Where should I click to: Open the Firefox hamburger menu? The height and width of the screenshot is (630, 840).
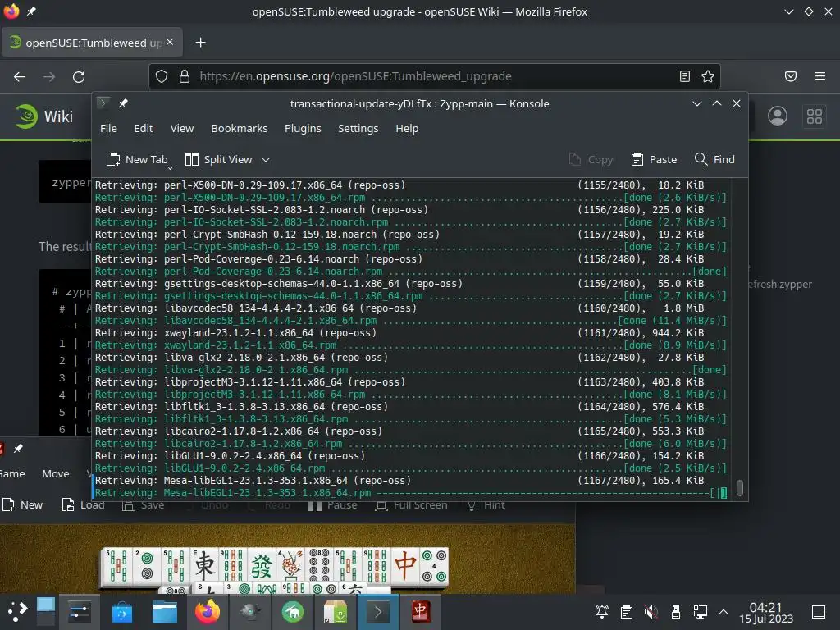click(x=820, y=76)
